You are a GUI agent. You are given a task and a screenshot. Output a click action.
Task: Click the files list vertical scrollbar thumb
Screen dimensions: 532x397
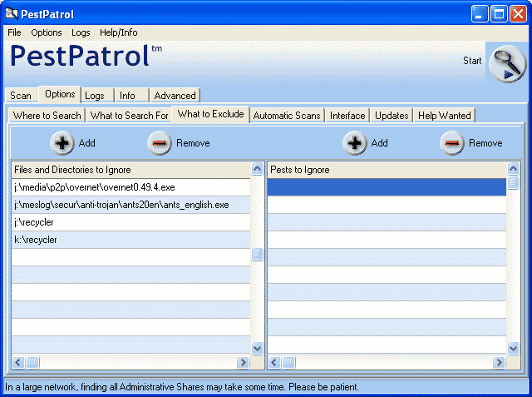coord(257,254)
